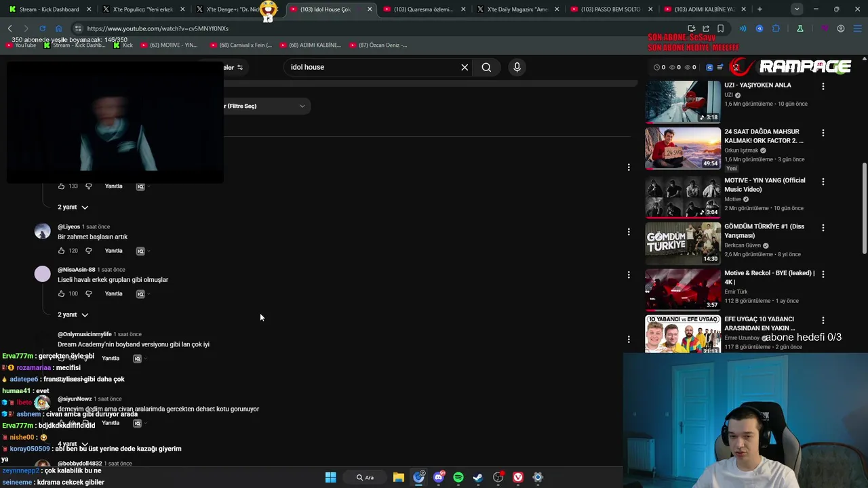Play the UZI - YAŞIYOKEN ANLA video thumbnail
The image size is (868, 488).
(683, 102)
